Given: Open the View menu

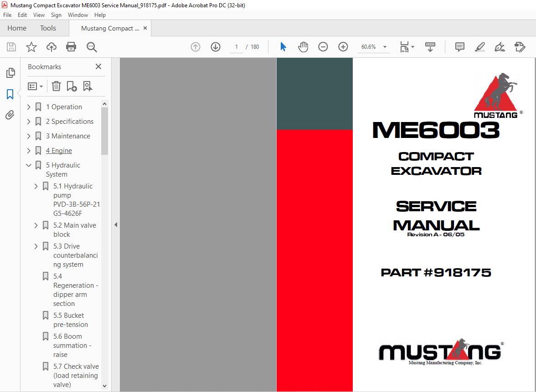Looking at the screenshot, I should pos(39,15).
